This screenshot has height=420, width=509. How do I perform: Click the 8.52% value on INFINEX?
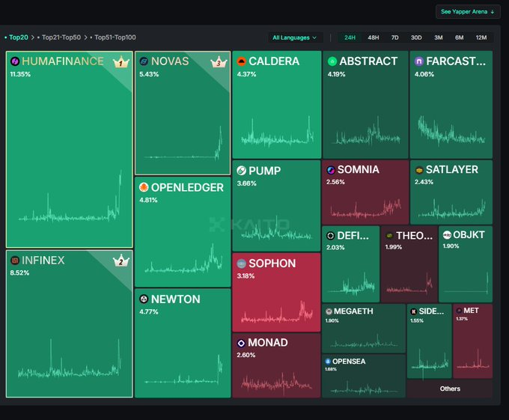click(x=19, y=273)
